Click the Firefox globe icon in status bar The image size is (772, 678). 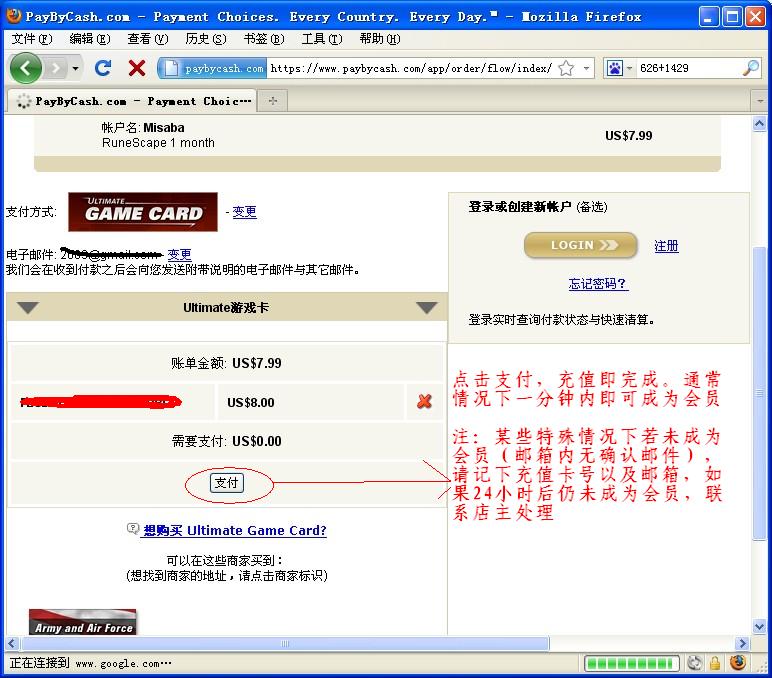point(738,663)
